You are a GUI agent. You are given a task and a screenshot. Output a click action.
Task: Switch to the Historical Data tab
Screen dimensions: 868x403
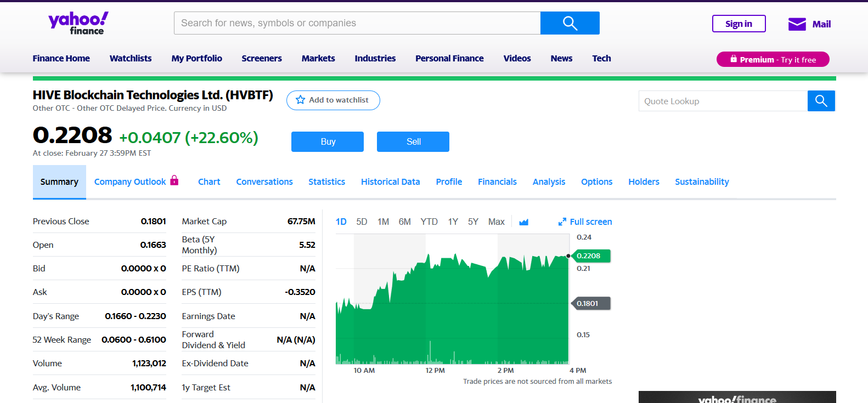(390, 181)
